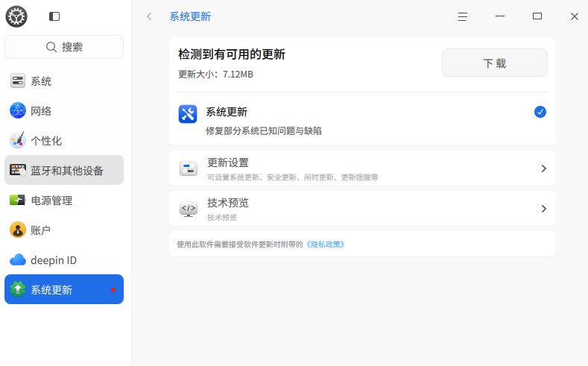Click the deepin ID cloud icon
This screenshot has width=588, height=366.
tap(18, 259)
